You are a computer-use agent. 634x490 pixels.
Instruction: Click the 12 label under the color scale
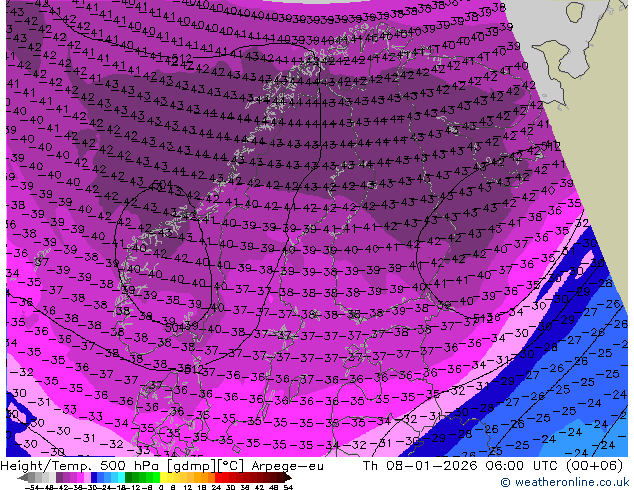click(x=188, y=487)
